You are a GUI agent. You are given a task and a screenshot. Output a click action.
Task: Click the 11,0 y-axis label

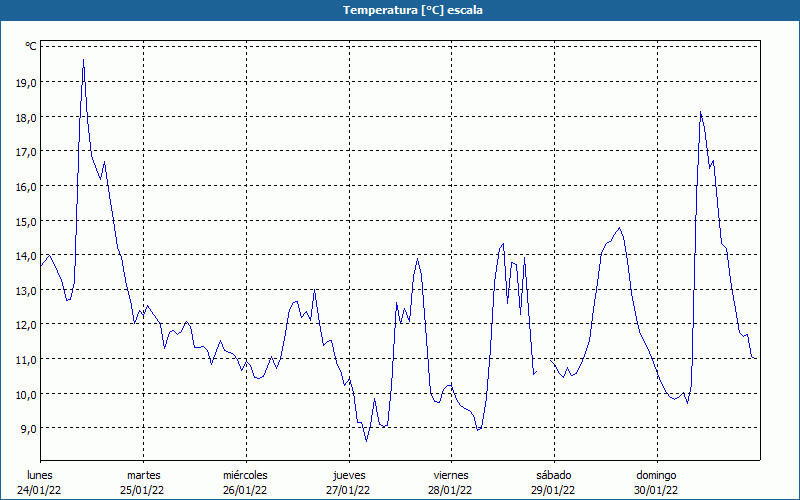pyautogui.click(x=26, y=360)
